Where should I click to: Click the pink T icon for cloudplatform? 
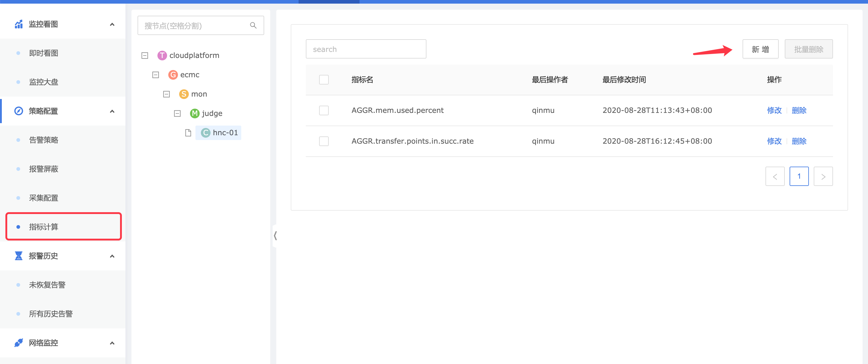click(x=162, y=55)
